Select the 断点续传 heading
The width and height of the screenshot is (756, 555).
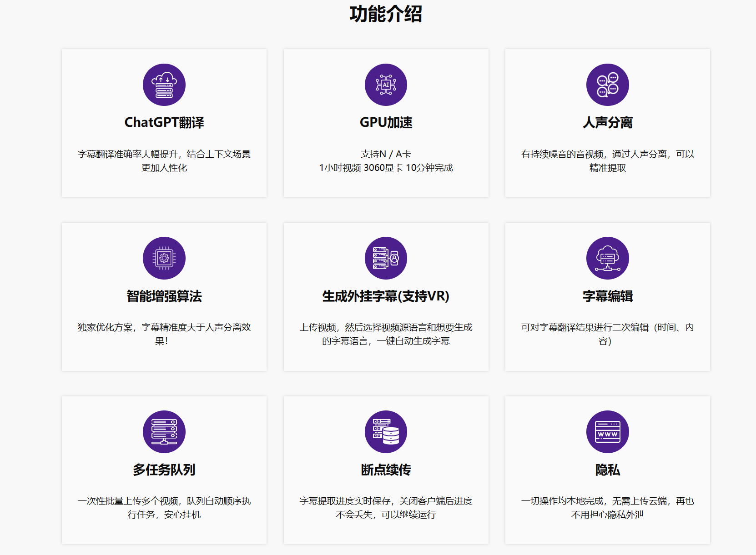click(386, 470)
